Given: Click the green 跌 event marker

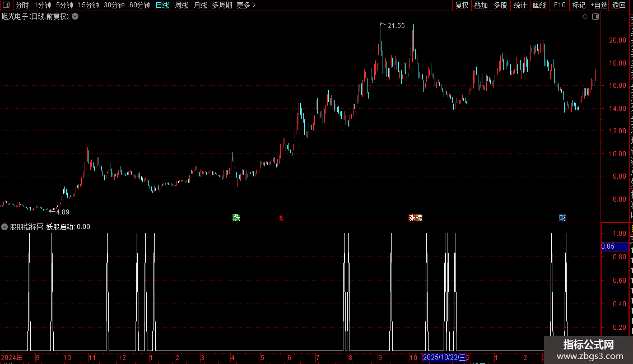Looking at the screenshot, I should click(236, 217).
